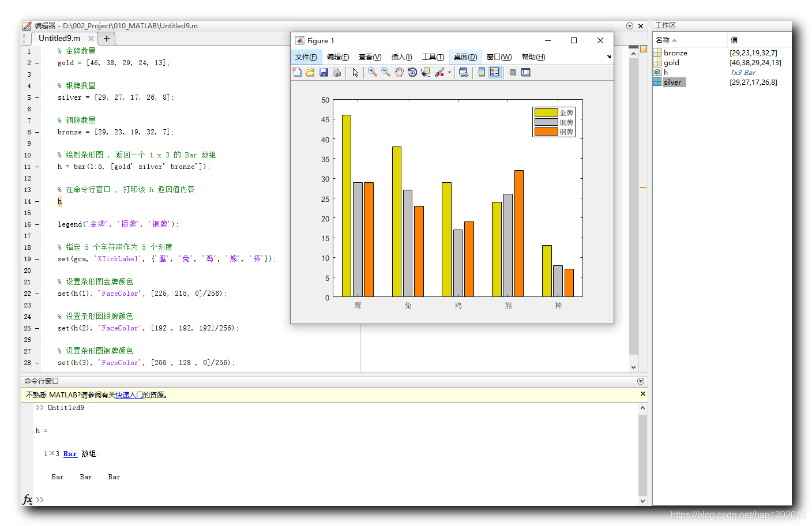Select the Pan hand tool

point(399,72)
